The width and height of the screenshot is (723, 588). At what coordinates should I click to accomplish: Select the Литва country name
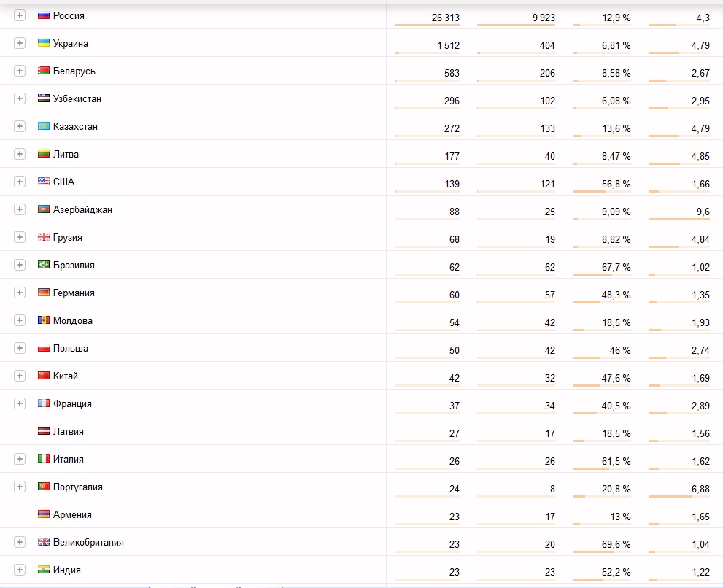coord(66,154)
